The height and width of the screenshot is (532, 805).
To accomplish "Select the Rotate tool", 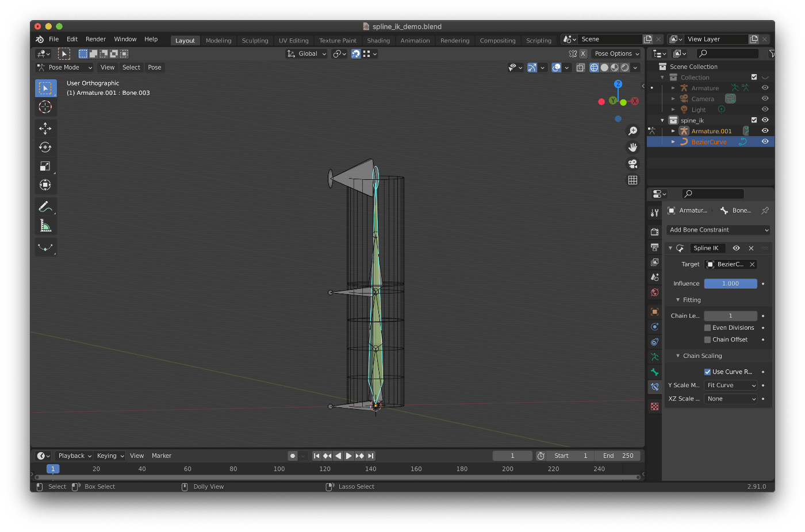I will point(45,147).
